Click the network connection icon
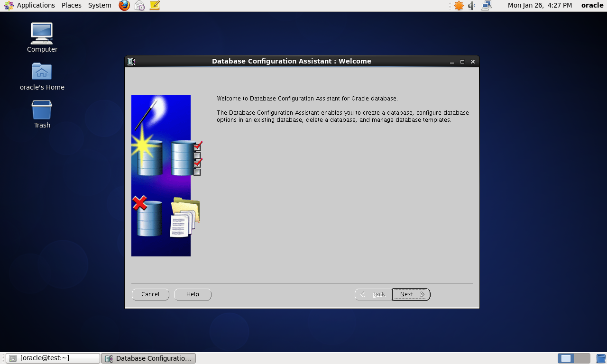Viewport: 607px width, 364px height. (x=487, y=6)
